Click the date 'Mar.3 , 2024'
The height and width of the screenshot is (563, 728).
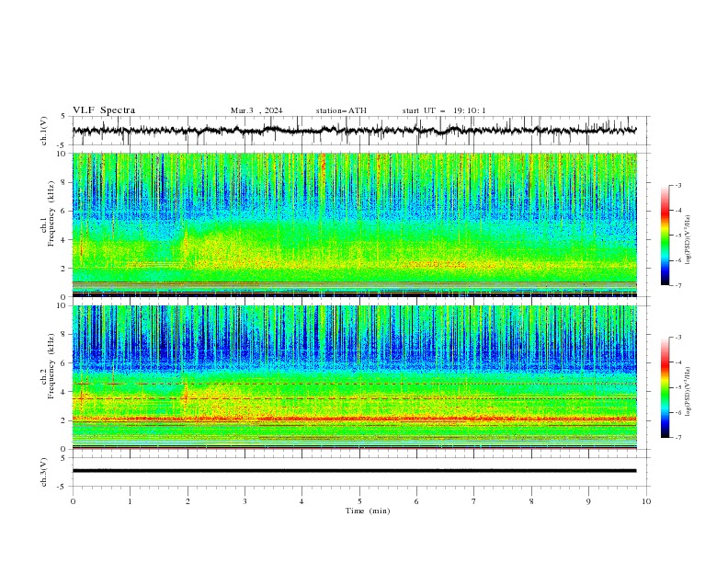(x=256, y=110)
